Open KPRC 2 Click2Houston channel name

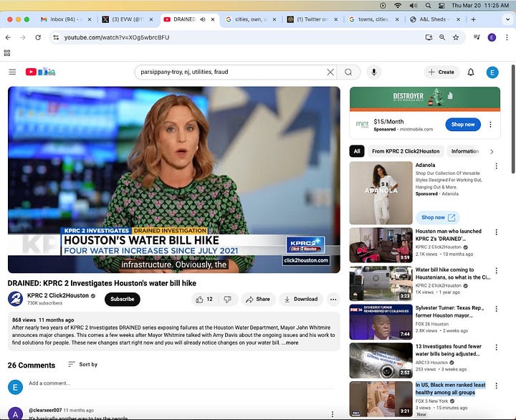pyautogui.click(x=58, y=295)
